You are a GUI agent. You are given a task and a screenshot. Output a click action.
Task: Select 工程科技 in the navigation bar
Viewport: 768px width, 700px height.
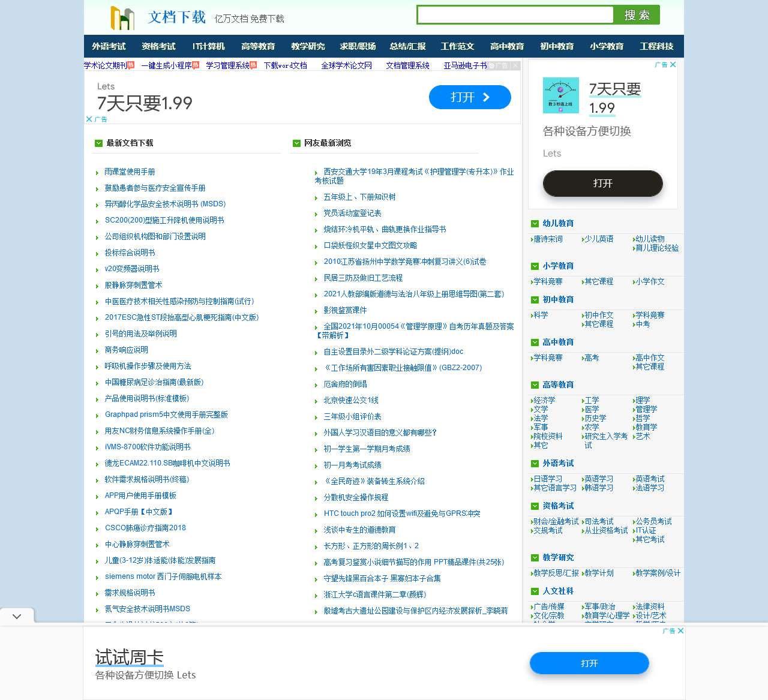tap(656, 46)
